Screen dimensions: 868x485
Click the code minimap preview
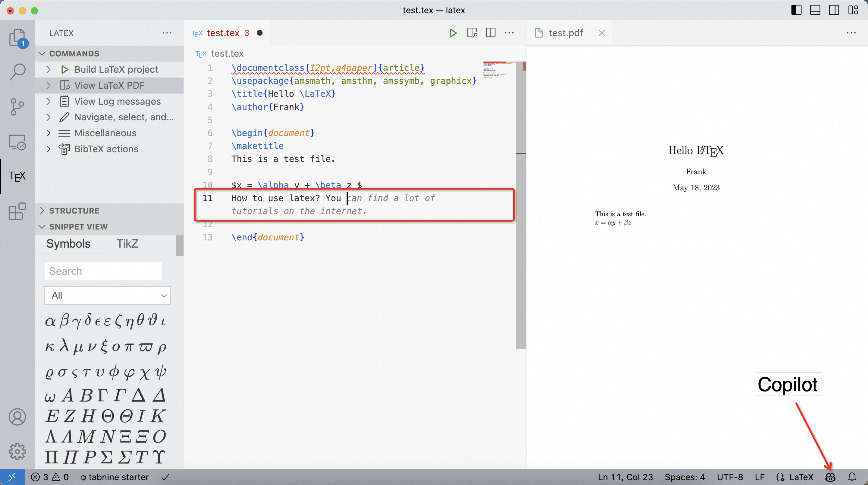pos(498,70)
